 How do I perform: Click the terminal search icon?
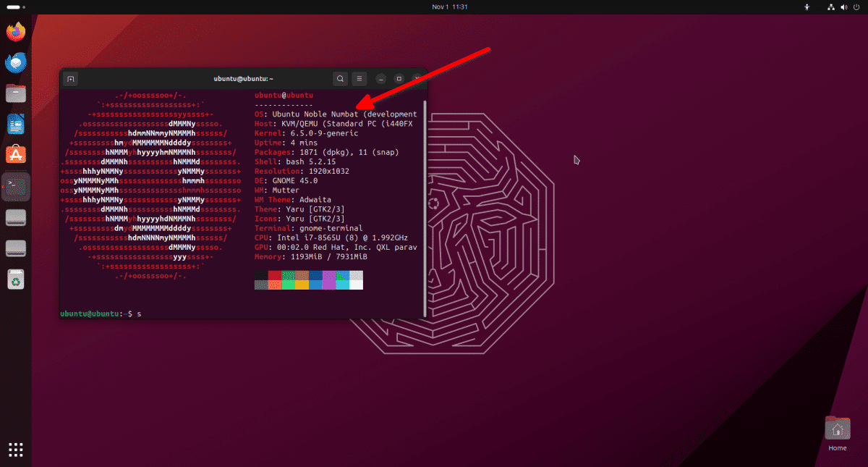tap(340, 79)
